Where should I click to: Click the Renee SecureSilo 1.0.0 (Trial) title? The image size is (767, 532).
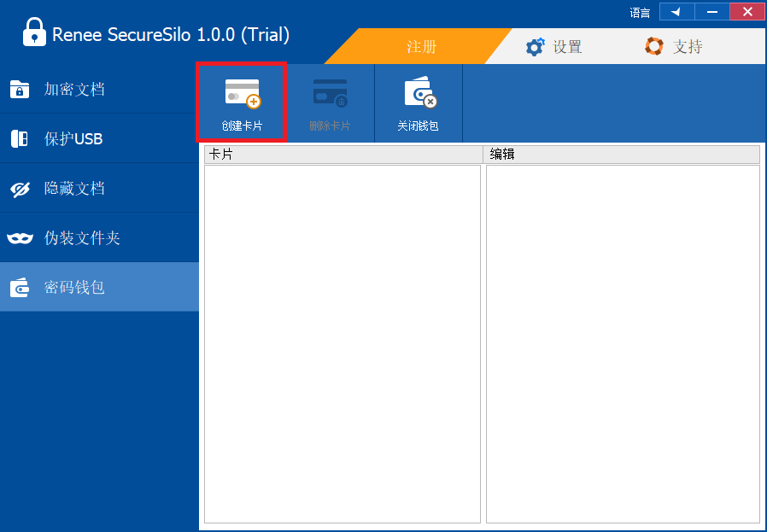click(x=171, y=34)
